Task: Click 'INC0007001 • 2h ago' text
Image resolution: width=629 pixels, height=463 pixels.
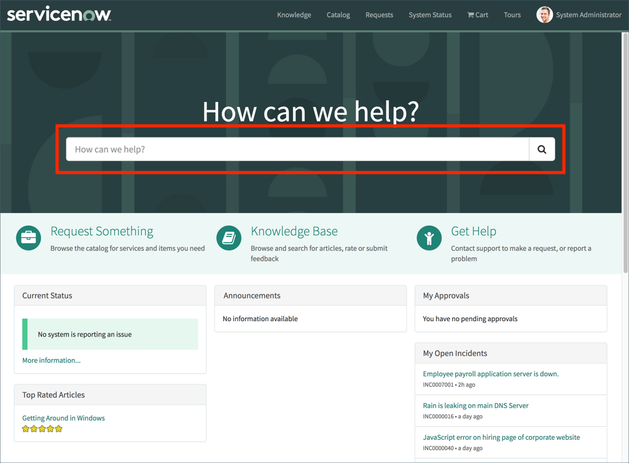Action: [x=448, y=385]
